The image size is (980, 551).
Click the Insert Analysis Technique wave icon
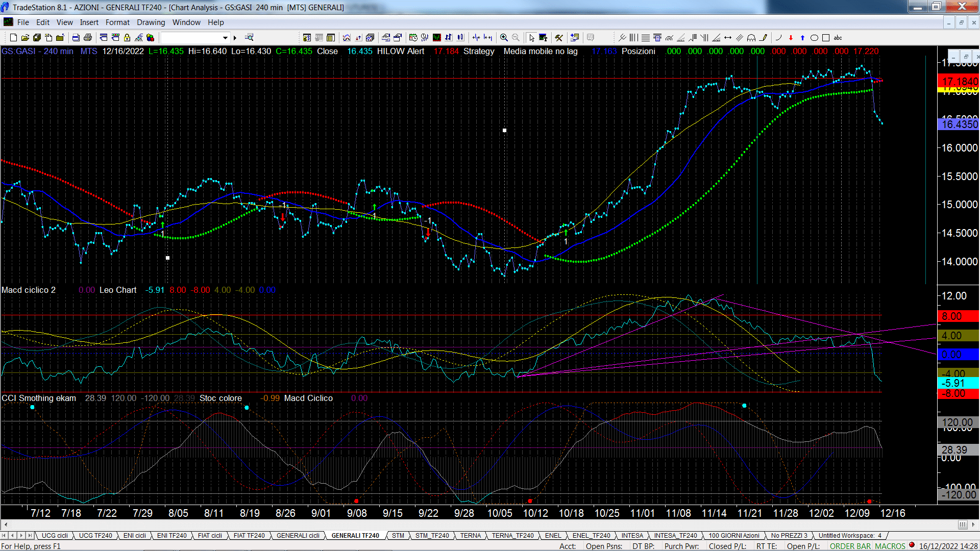(347, 38)
